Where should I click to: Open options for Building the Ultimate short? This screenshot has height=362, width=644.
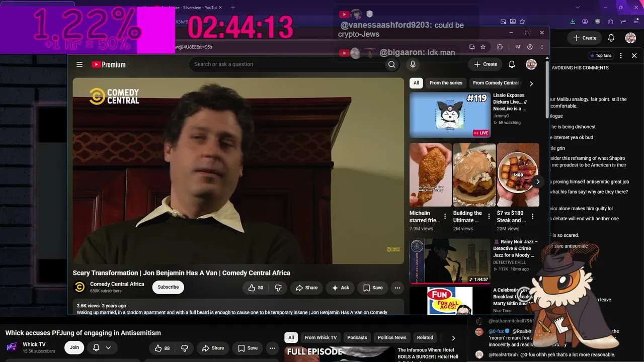click(489, 217)
